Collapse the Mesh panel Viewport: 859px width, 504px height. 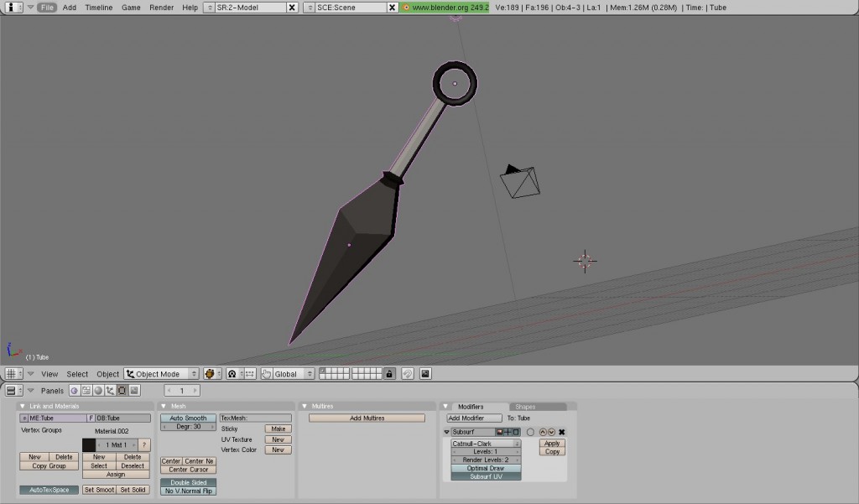(164, 407)
